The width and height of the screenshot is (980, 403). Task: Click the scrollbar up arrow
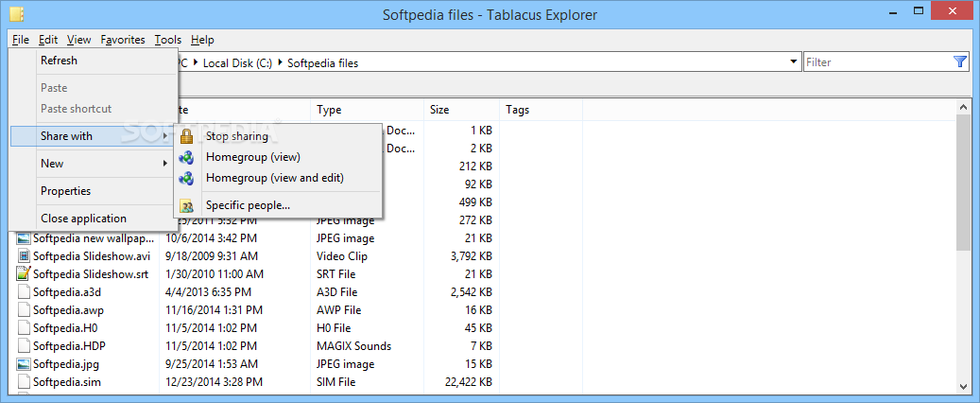click(963, 108)
